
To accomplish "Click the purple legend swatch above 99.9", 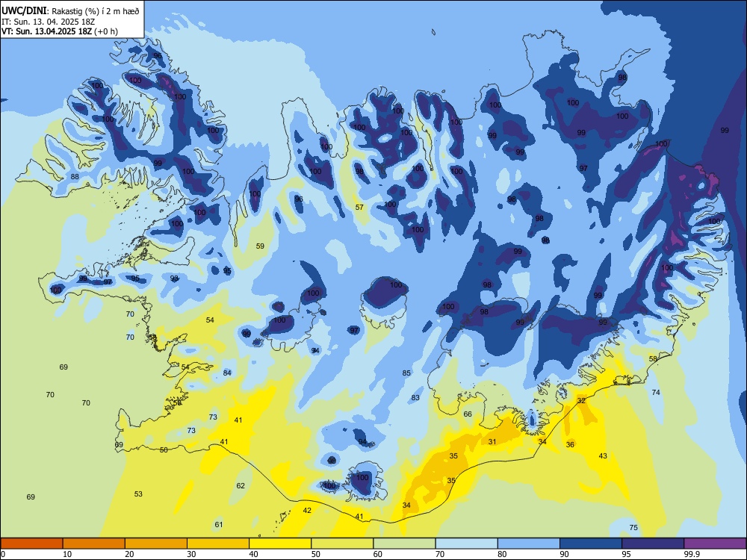I will tap(715, 544).
